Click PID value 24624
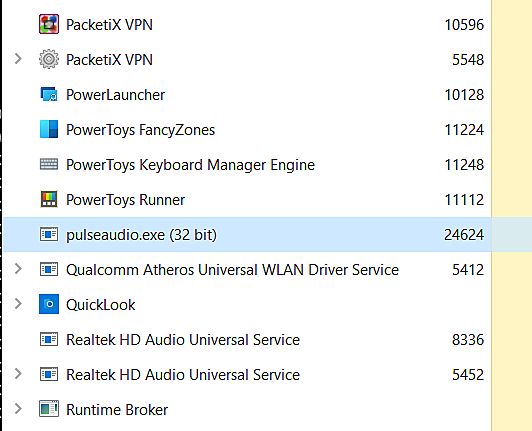This screenshot has height=431, width=532. (464, 235)
